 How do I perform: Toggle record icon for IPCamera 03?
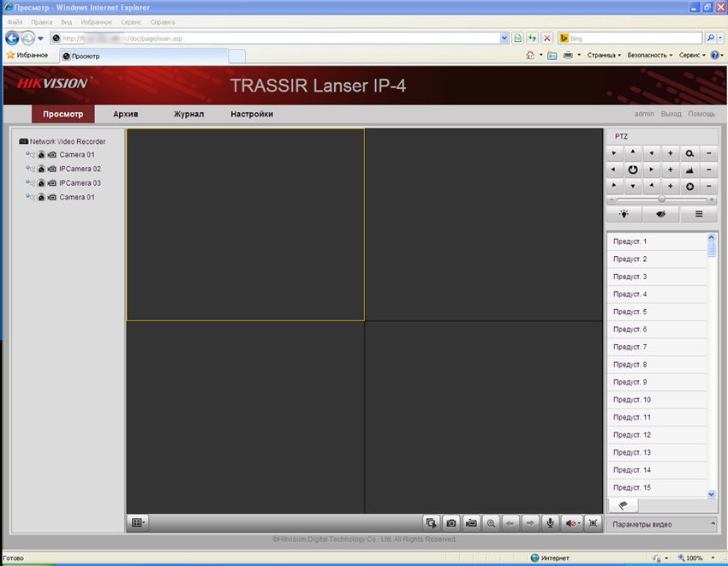click(x=52, y=183)
